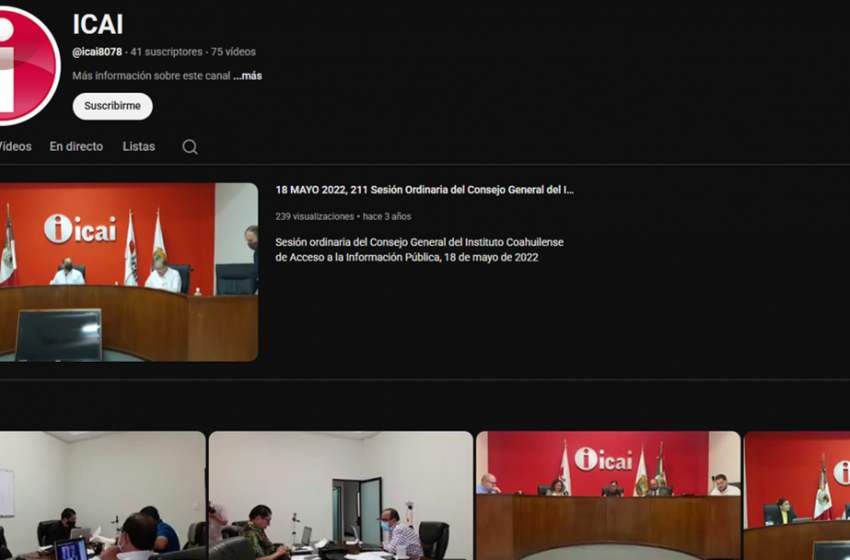Open the leftmost white-room meeting video thumbnail
Viewport: 850px width, 560px height.
[x=101, y=495]
